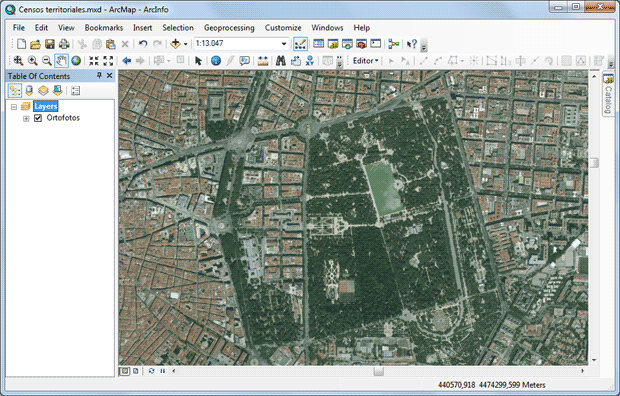Open the Add Data dropdown arrow
This screenshot has height=396, width=620.
pos(185,44)
